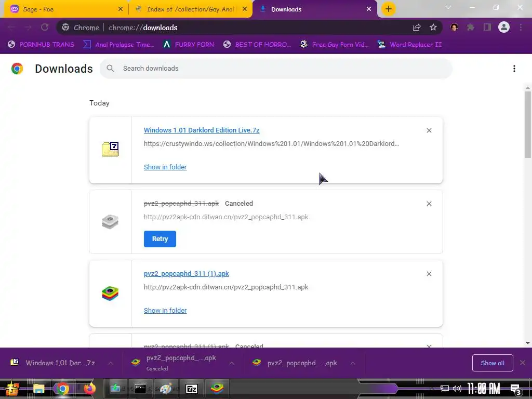Open BEST OF HORRO... bookmark
This screenshot has height=399, width=532.
tap(257, 45)
